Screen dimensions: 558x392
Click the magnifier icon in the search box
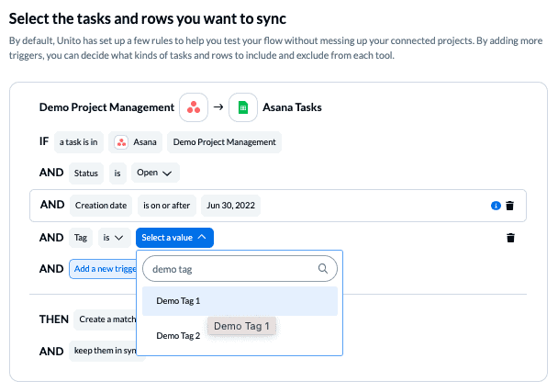pos(323,268)
